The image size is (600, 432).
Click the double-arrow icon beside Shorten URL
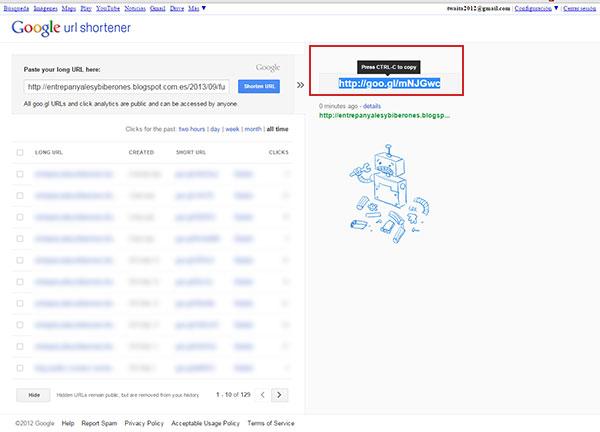301,86
